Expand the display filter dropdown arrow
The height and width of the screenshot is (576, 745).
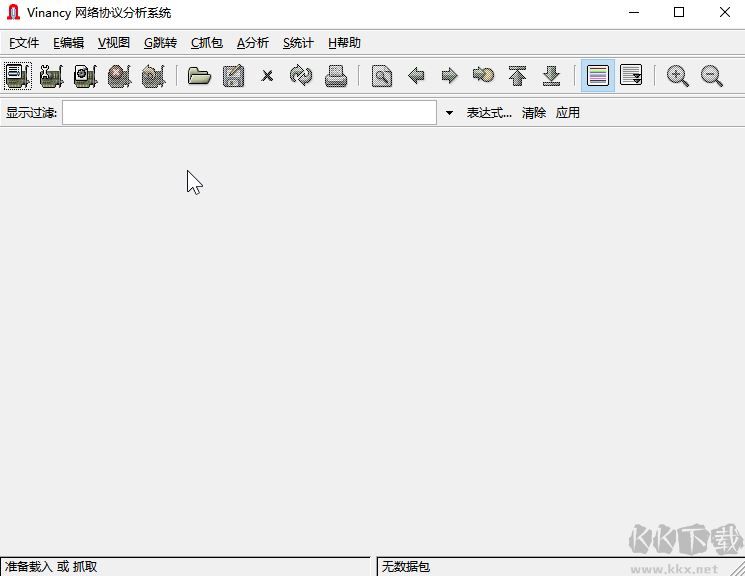point(449,113)
